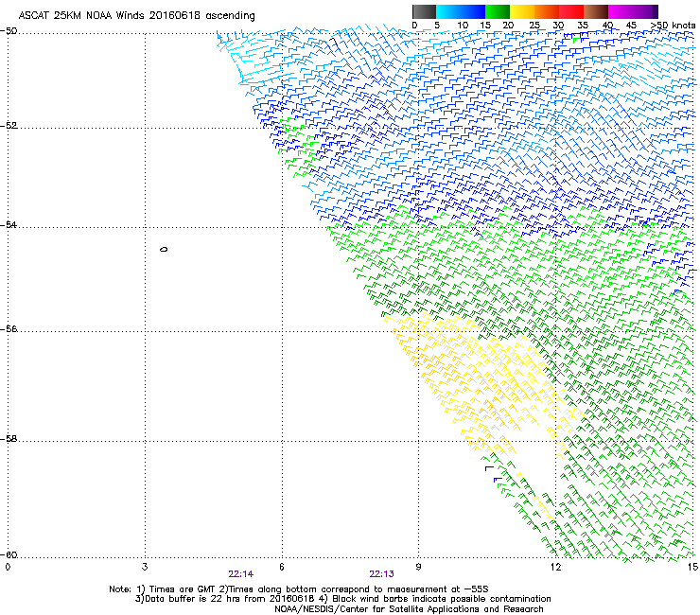Click the longitude label '6'
This screenshot has height=615, width=700.
[x=282, y=567]
